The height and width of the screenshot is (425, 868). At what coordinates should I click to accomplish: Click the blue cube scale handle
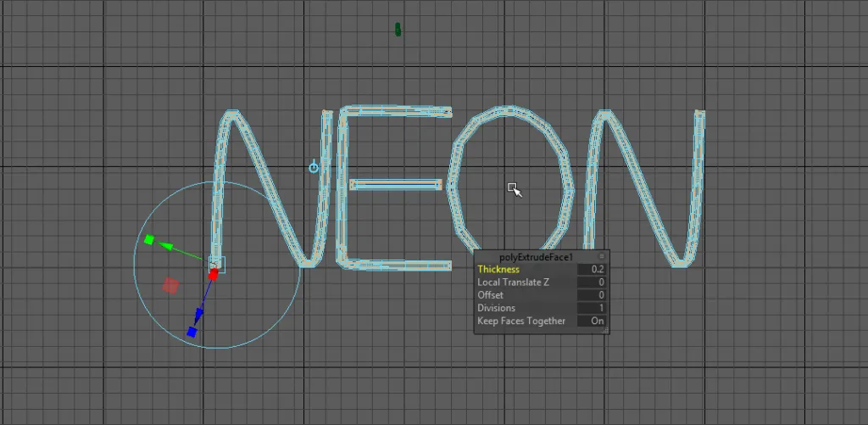coord(192,332)
